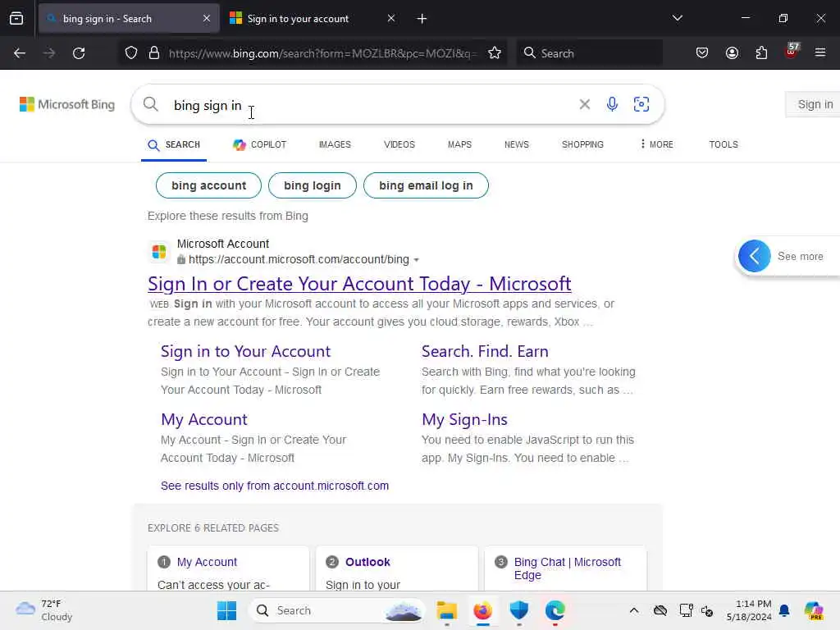Switch to the IMAGES tab

tap(335, 144)
